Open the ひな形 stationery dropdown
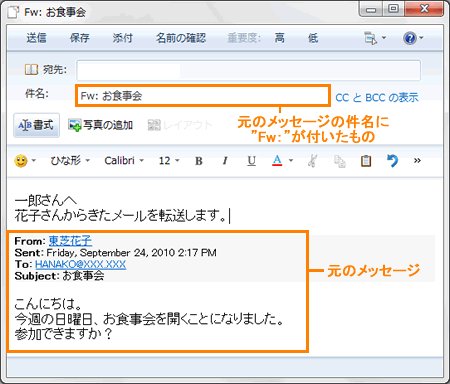450x384 pixels. click(x=70, y=161)
